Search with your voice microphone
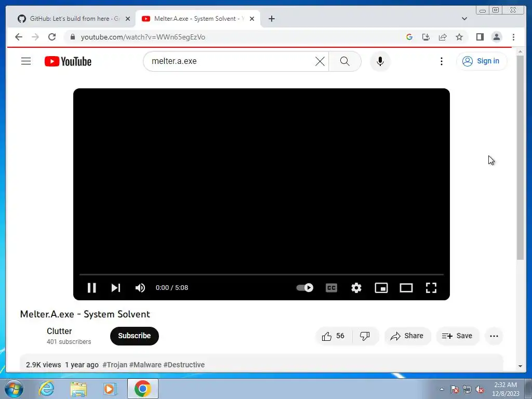Viewport: 532px width, 399px height. click(x=380, y=61)
